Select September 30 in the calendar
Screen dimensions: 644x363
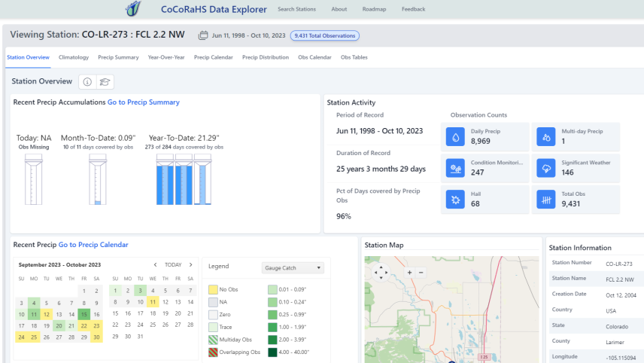coord(96,337)
